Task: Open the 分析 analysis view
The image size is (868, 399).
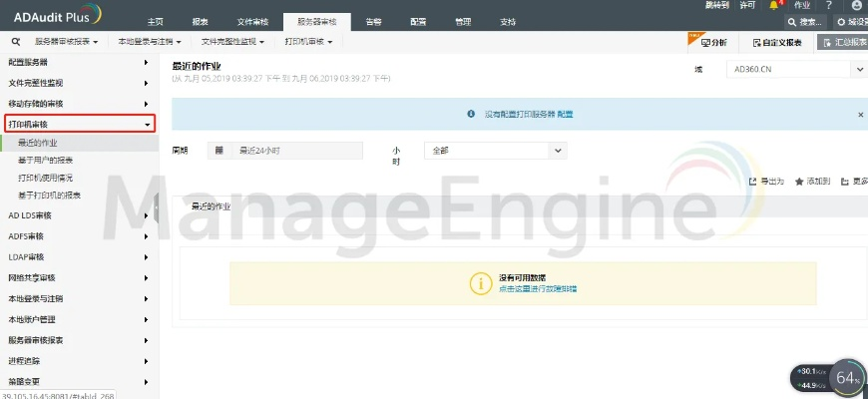Action: click(714, 42)
